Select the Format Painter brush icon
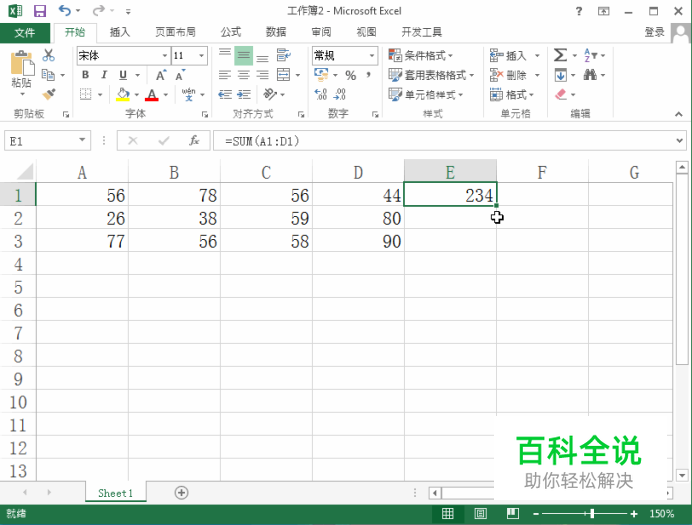 pos(49,94)
